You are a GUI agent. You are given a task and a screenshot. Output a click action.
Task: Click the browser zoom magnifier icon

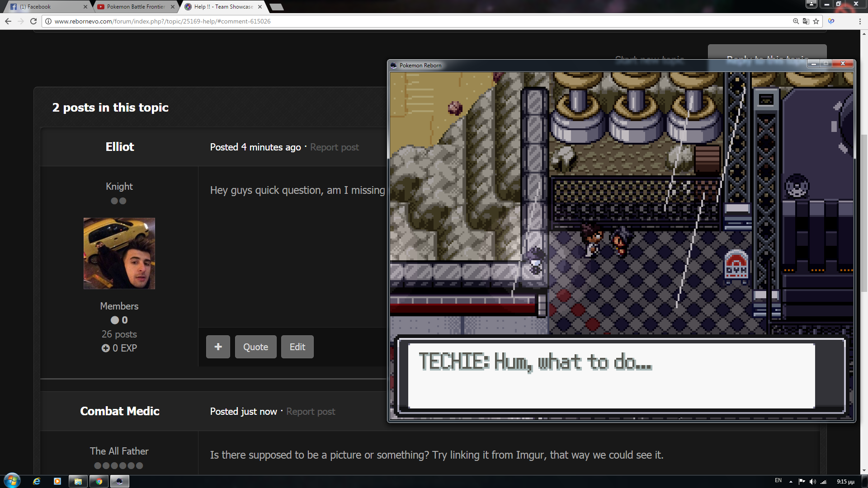pos(796,21)
